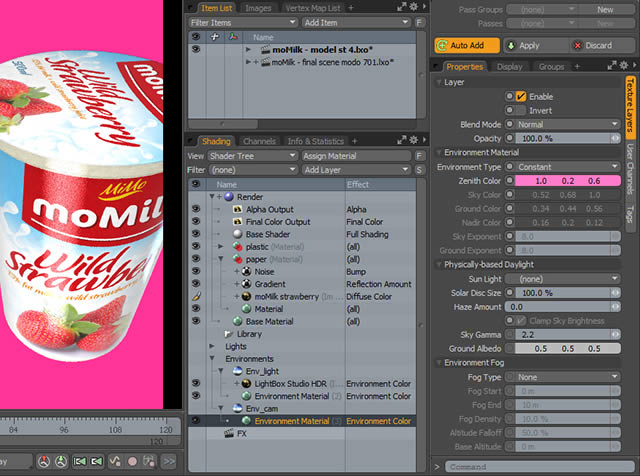Hide the Alpha Output layer eye
The height and width of the screenshot is (476, 640).
[196, 209]
